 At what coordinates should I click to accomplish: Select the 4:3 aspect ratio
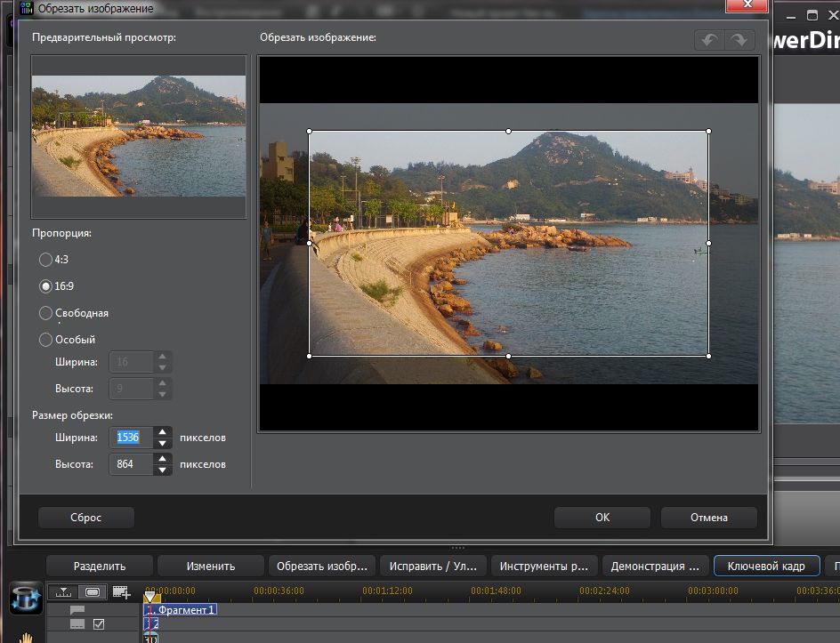click(x=45, y=260)
